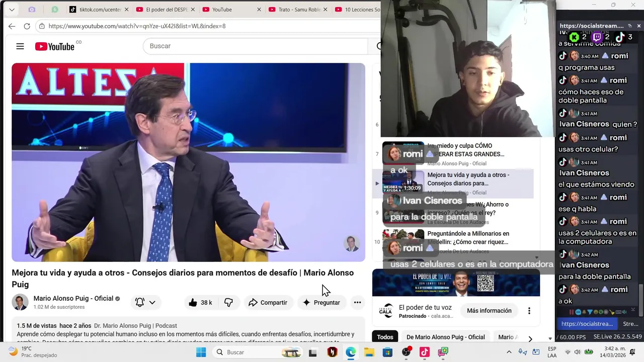
Task: Click the video player to pause
Action: tap(188, 162)
